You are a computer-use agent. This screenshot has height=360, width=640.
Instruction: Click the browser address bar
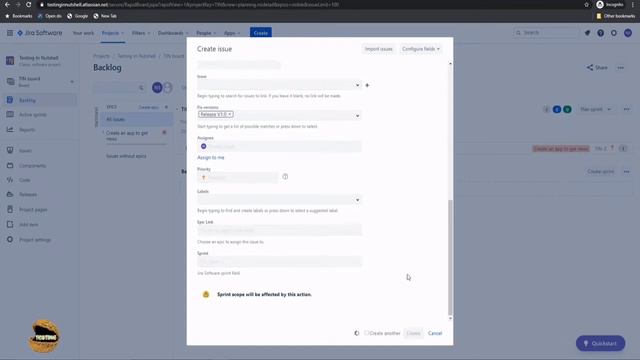pos(310,4)
